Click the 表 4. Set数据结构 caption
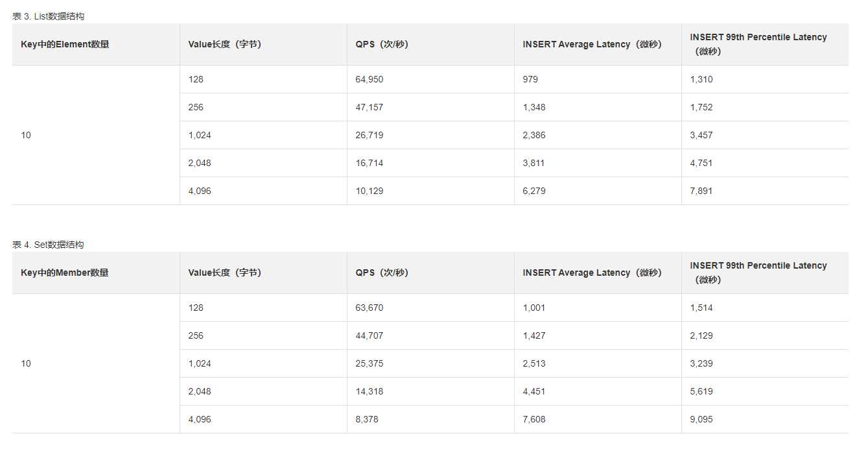Viewport: 868px width, 449px height. (48, 245)
